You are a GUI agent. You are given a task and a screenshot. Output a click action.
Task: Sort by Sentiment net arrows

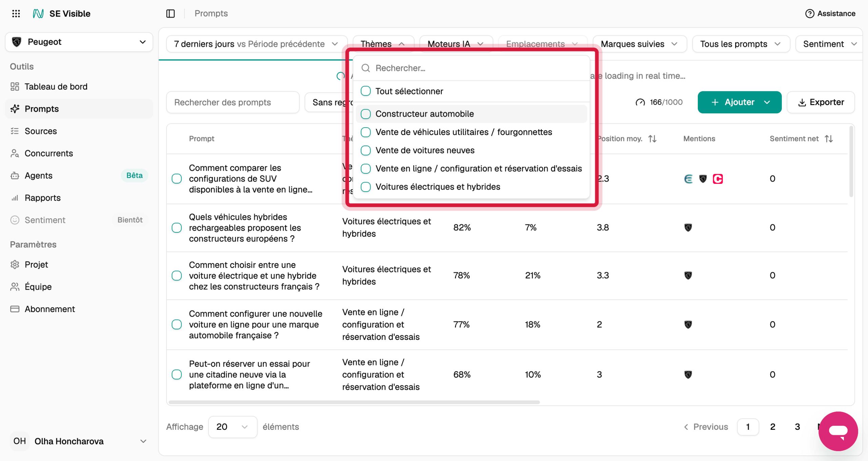point(829,138)
